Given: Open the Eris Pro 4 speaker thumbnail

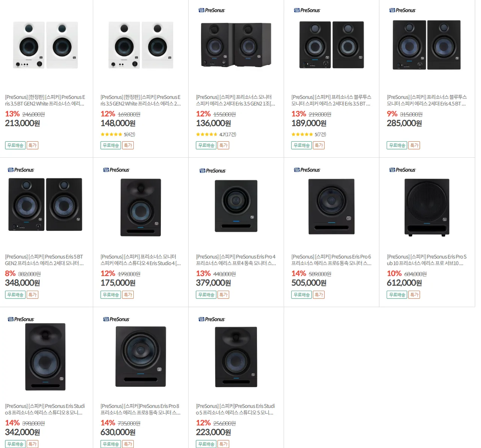Looking at the screenshot, I should (236, 206).
